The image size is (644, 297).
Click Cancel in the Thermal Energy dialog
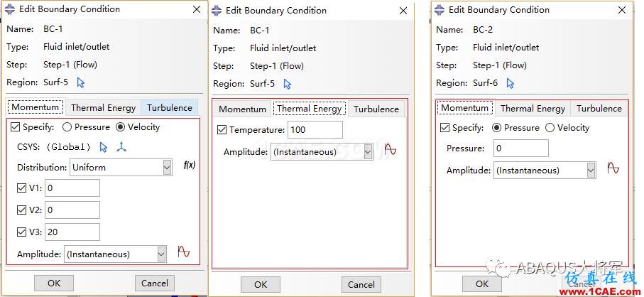point(361,284)
